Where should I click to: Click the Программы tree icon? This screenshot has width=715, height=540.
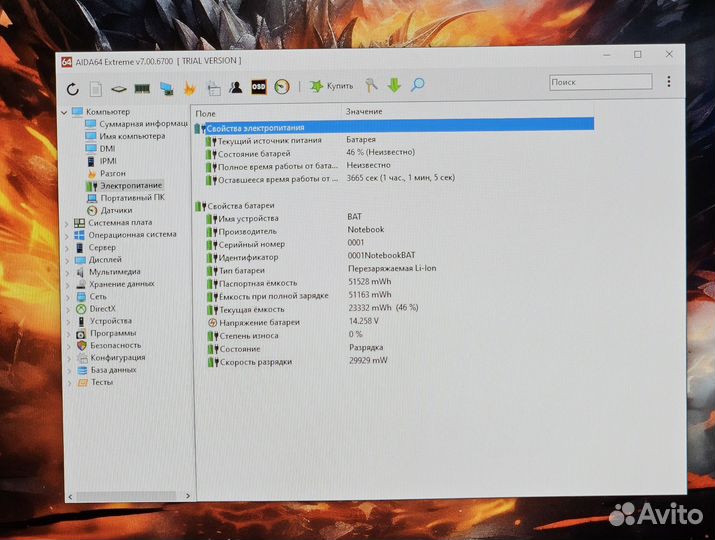pyautogui.click(x=81, y=334)
